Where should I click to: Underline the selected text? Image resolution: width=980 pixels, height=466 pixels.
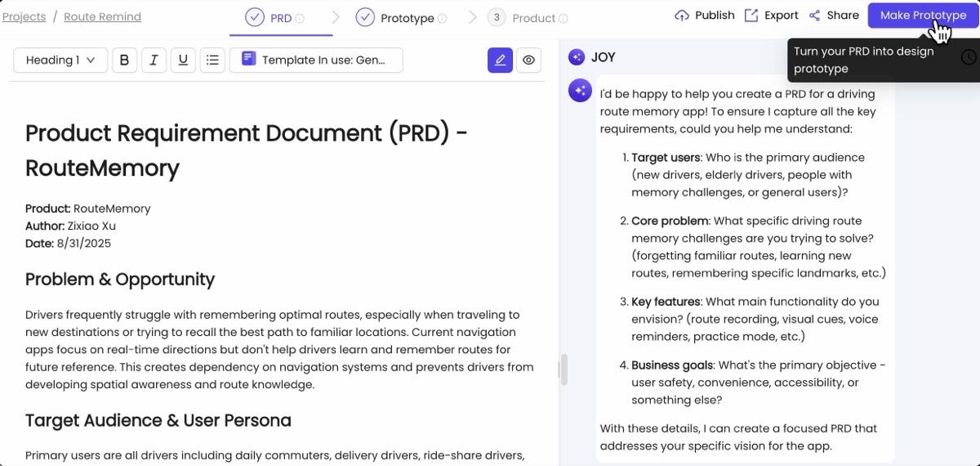[x=183, y=60]
